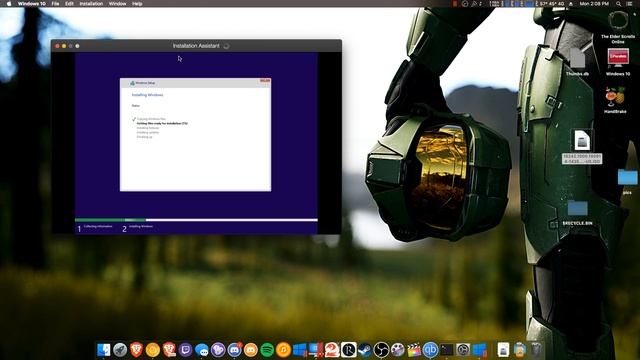Image resolution: width=640 pixels, height=360 pixels.
Task: Open the Help menu
Action: (x=137, y=4)
